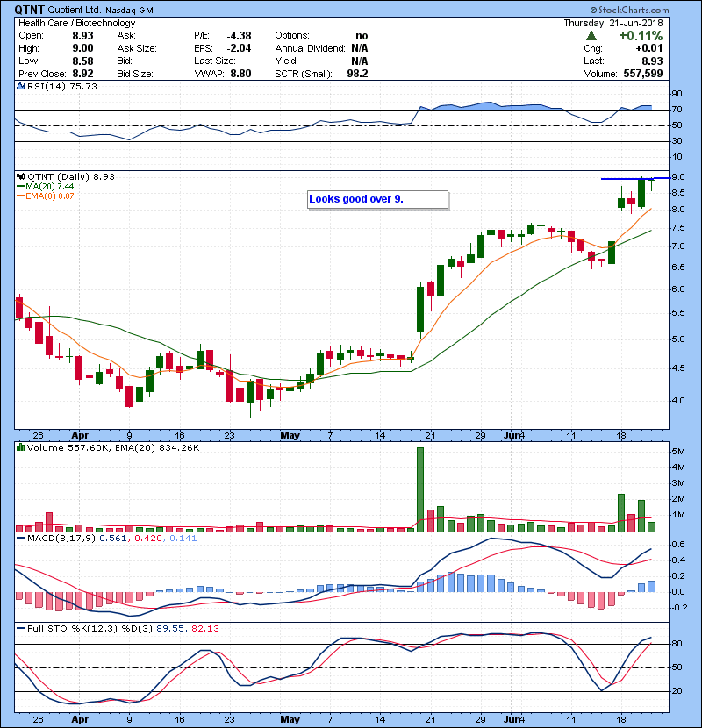Click the volume bars icon beside Volume label
702x728 pixels.
20,447
